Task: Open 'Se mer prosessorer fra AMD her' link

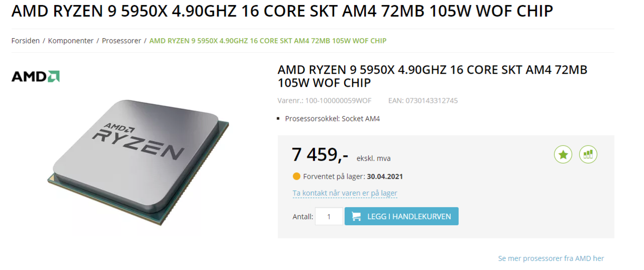Action: 551,258
